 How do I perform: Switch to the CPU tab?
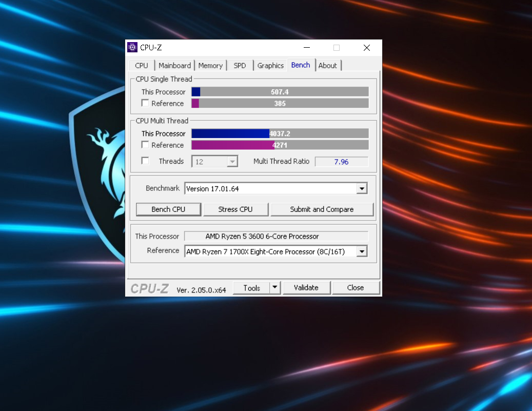tap(142, 66)
